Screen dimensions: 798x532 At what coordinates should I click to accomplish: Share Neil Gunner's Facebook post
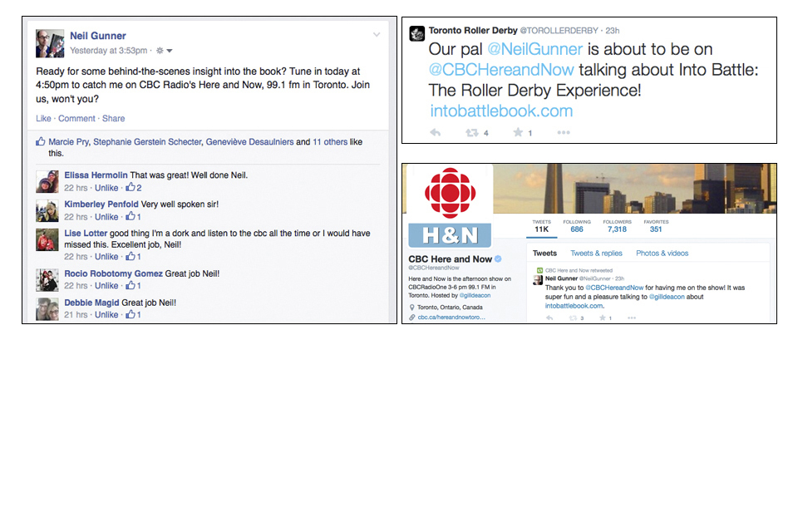[x=114, y=118]
